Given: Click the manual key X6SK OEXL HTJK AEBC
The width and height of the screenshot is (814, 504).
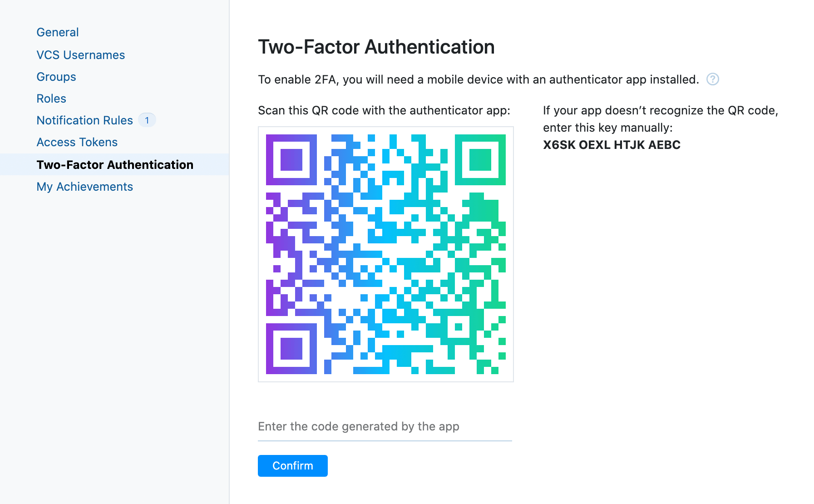Looking at the screenshot, I should (x=612, y=145).
